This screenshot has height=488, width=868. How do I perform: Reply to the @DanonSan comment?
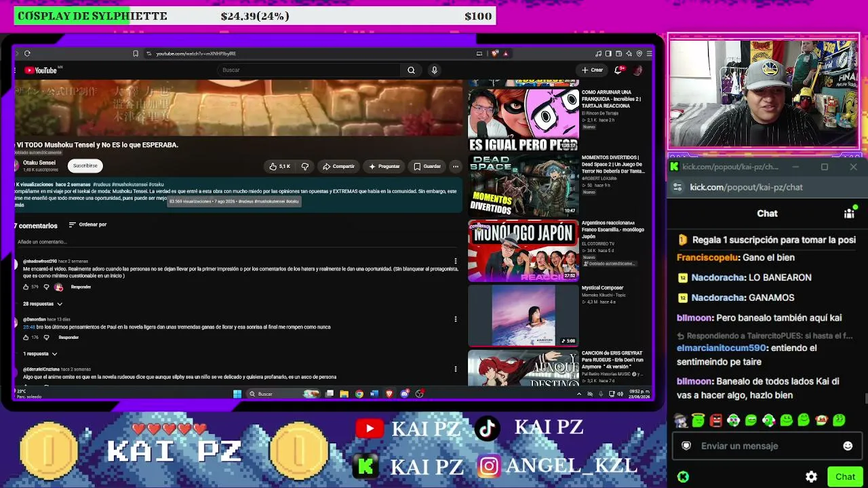[68, 337]
